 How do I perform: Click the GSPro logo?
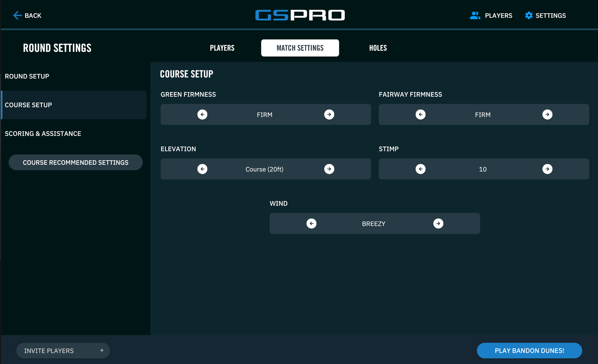[300, 15]
